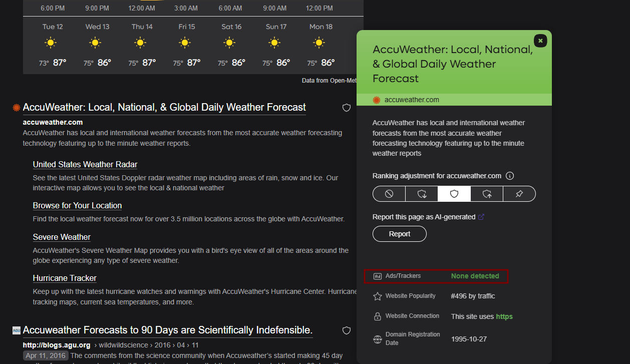
Task: Click the accuweather.com domain under result title
Action: pos(53,122)
